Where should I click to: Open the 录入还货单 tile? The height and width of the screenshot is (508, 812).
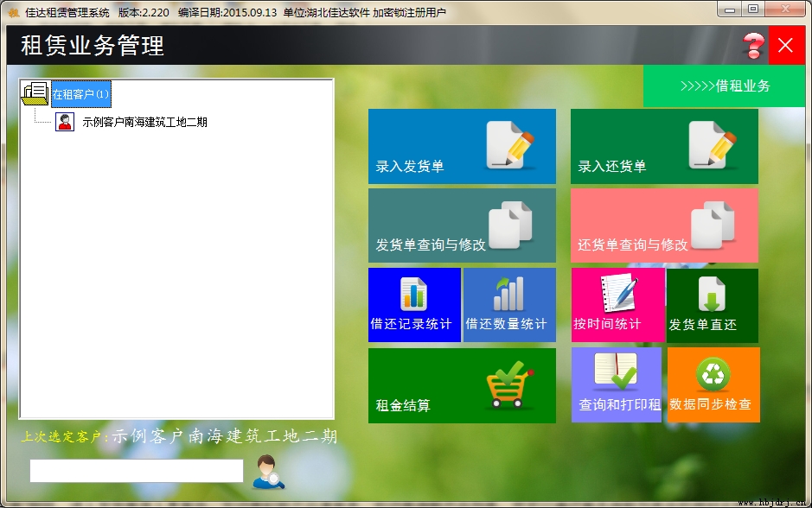point(664,146)
